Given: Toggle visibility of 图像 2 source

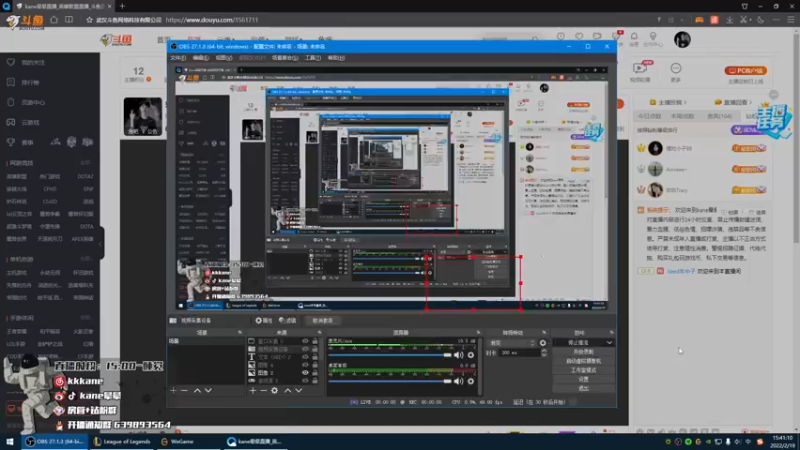Looking at the screenshot, I should [x=305, y=372].
